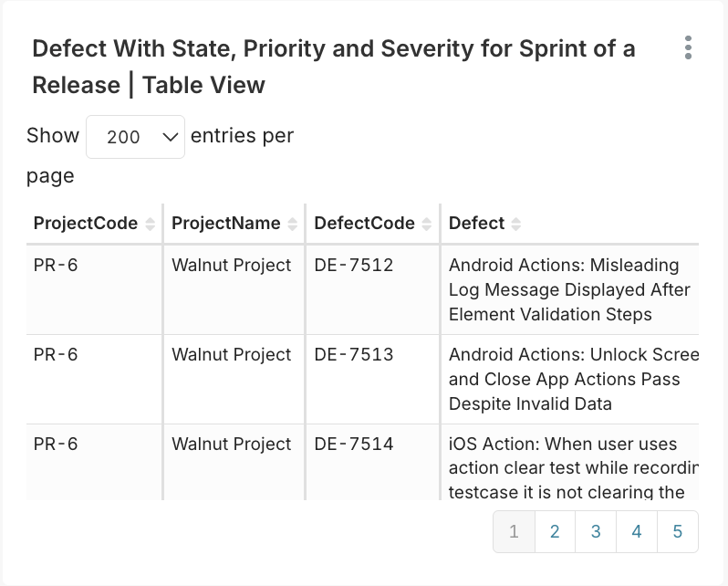This screenshot has height=586, width=728.
Task: Click the ProjectName column header text
Action: tap(226, 224)
